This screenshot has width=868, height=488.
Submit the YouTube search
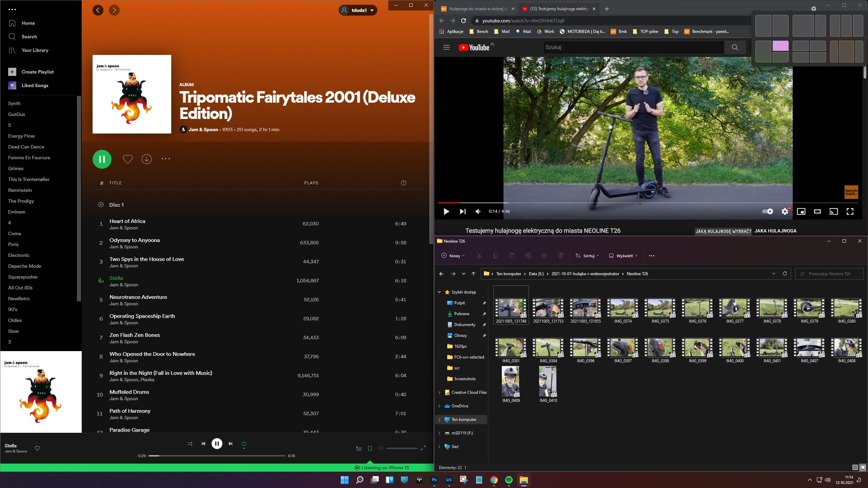click(735, 47)
